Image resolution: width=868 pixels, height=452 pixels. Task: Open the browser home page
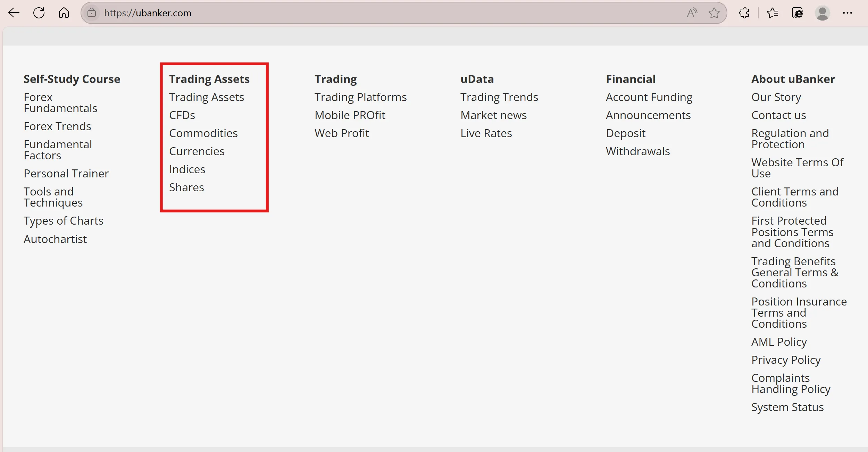pos(64,13)
